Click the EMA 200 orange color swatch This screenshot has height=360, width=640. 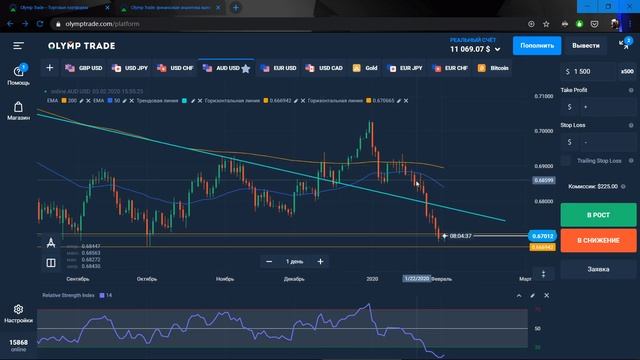(x=64, y=100)
